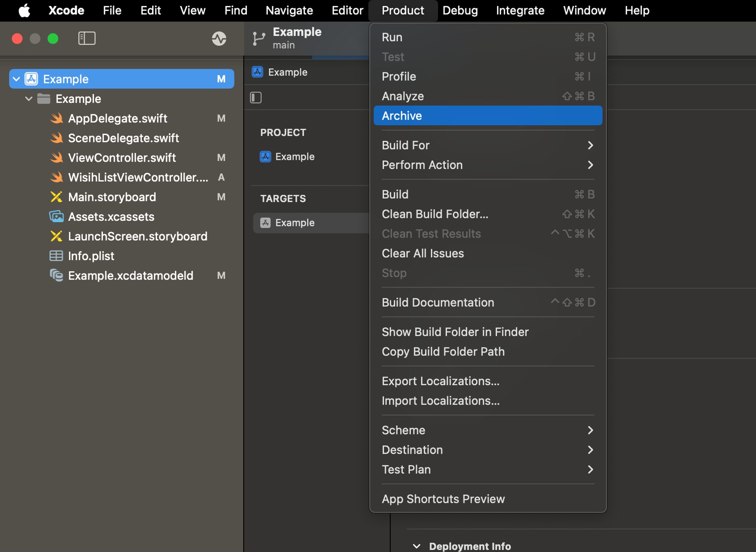756x552 pixels.
Task: Open AppDelegate.swift in the navigator
Action: 117,118
